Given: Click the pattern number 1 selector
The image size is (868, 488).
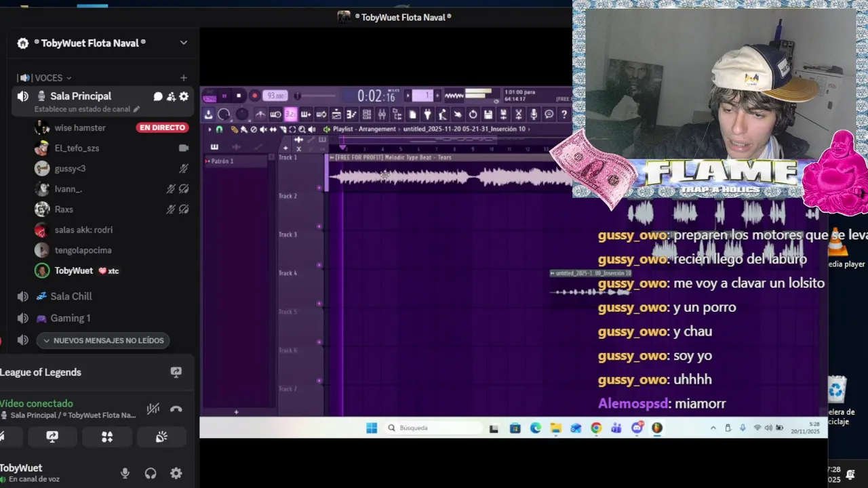Looking at the screenshot, I should point(422,96).
